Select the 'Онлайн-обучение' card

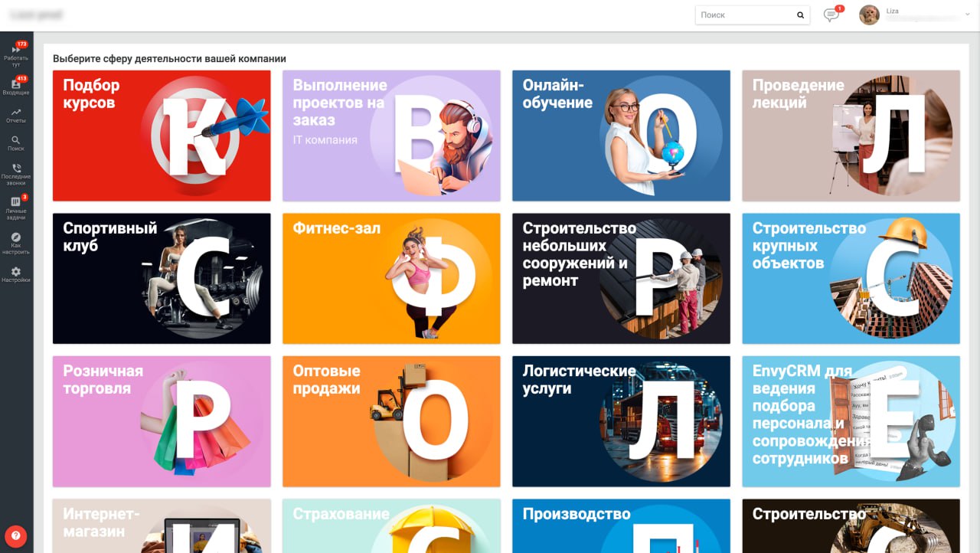pos(621,136)
